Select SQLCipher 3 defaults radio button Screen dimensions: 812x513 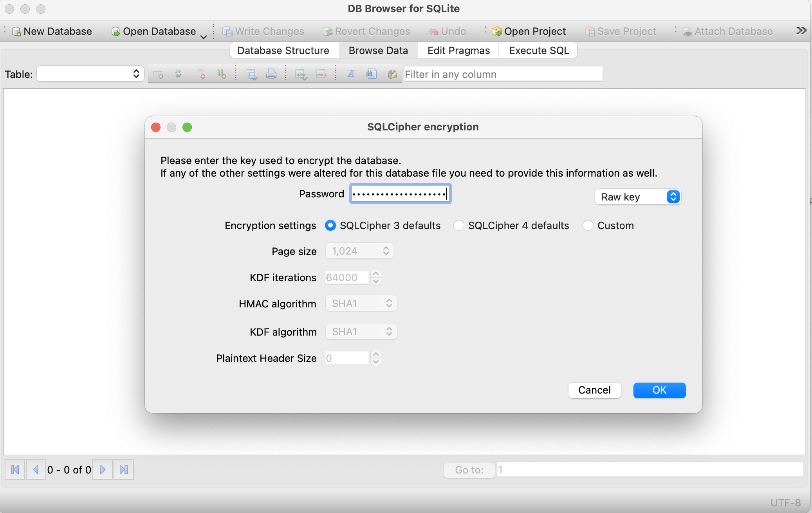click(x=330, y=225)
